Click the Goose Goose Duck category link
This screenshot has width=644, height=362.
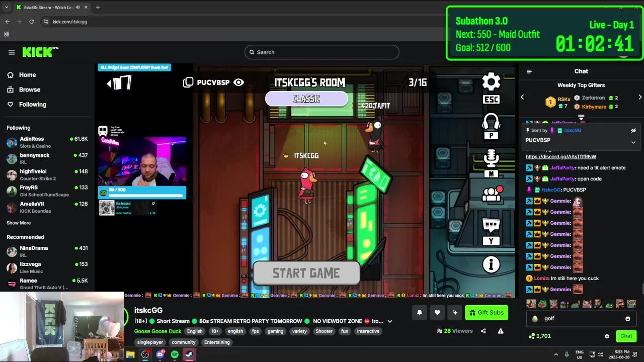[x=157, y=331]
